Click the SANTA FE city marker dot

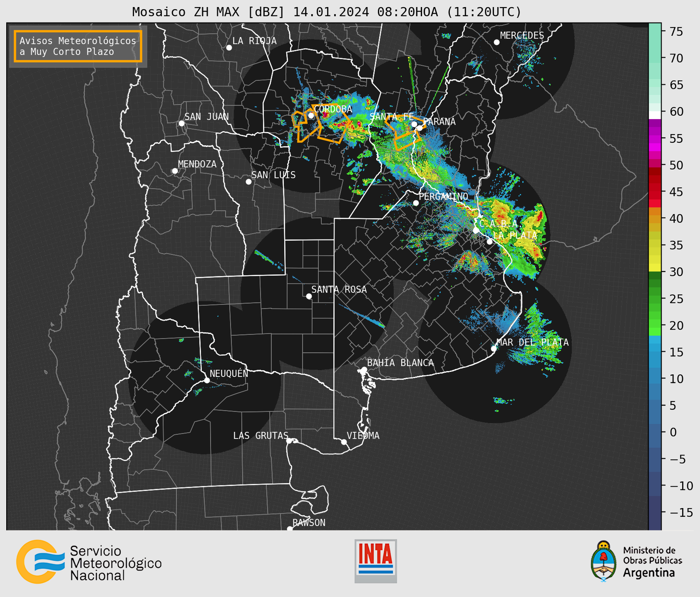tap(414, 124)
